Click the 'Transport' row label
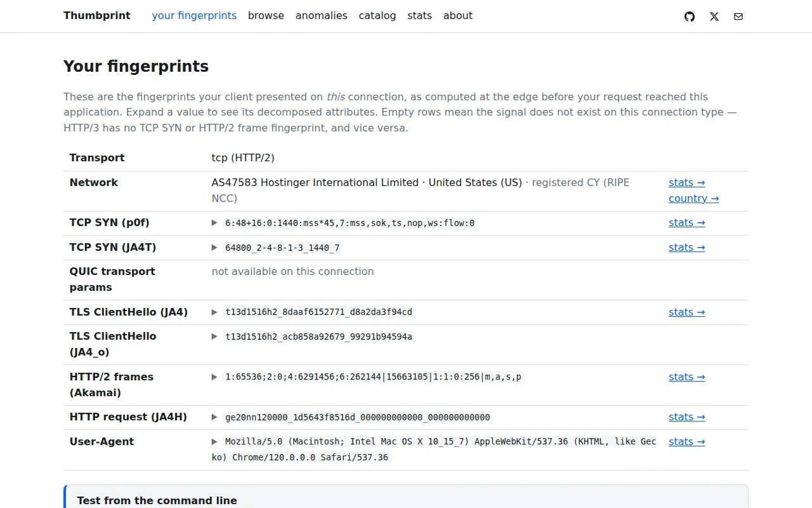 tap(97, 157)
